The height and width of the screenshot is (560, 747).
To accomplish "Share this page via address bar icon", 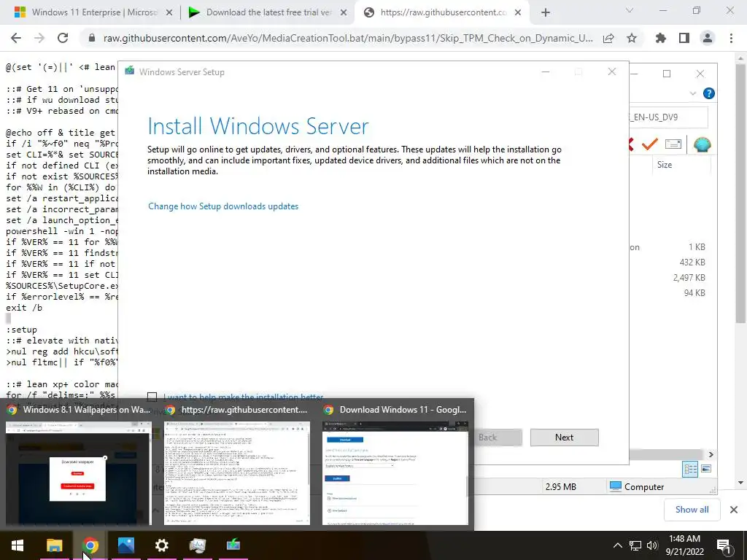I will 608,38.
